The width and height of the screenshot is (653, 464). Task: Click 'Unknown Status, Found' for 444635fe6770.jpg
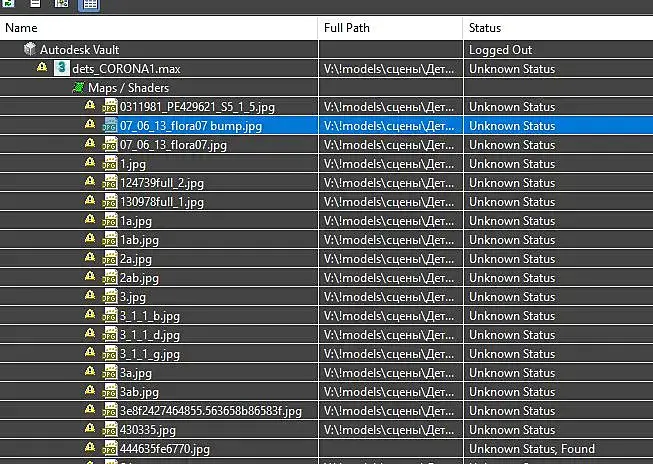coord(532,449)
